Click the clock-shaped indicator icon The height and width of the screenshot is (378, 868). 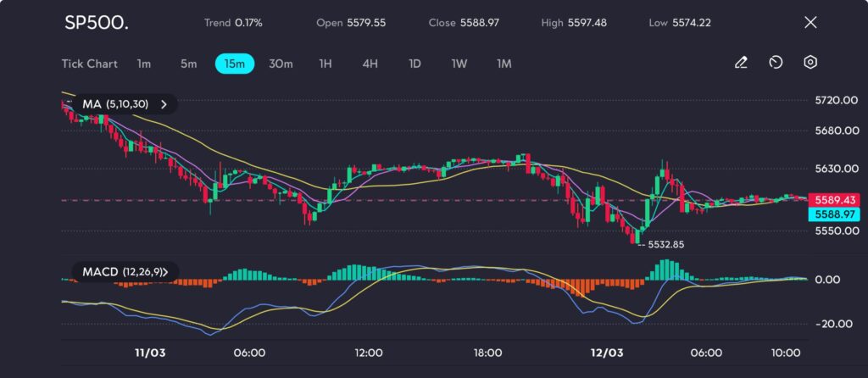775,63
